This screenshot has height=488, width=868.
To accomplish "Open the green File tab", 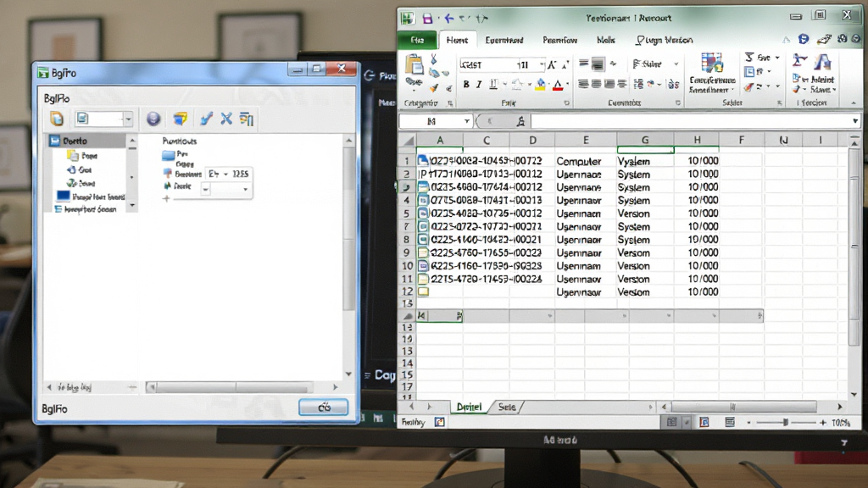I will (417, 40).
